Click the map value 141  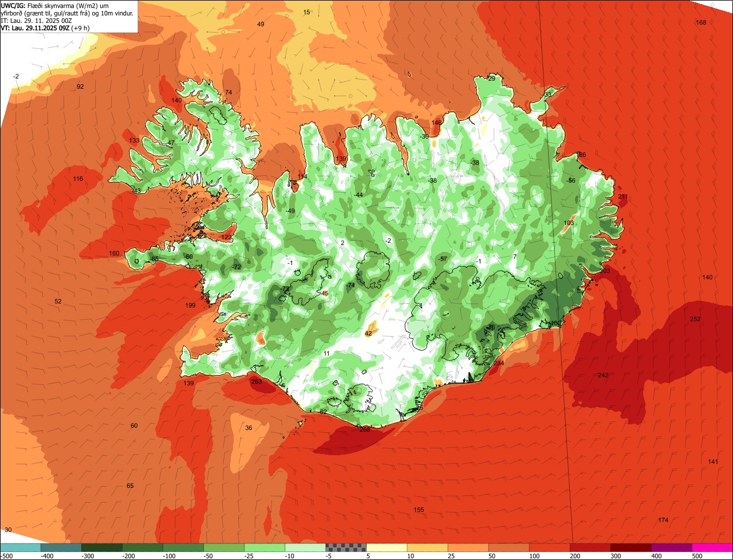pos(713,462)
